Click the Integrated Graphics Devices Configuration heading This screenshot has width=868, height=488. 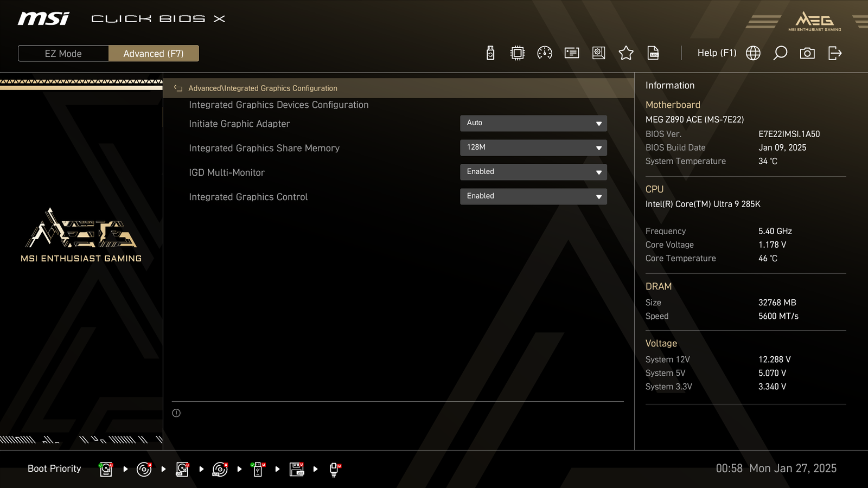pos(279,105)
